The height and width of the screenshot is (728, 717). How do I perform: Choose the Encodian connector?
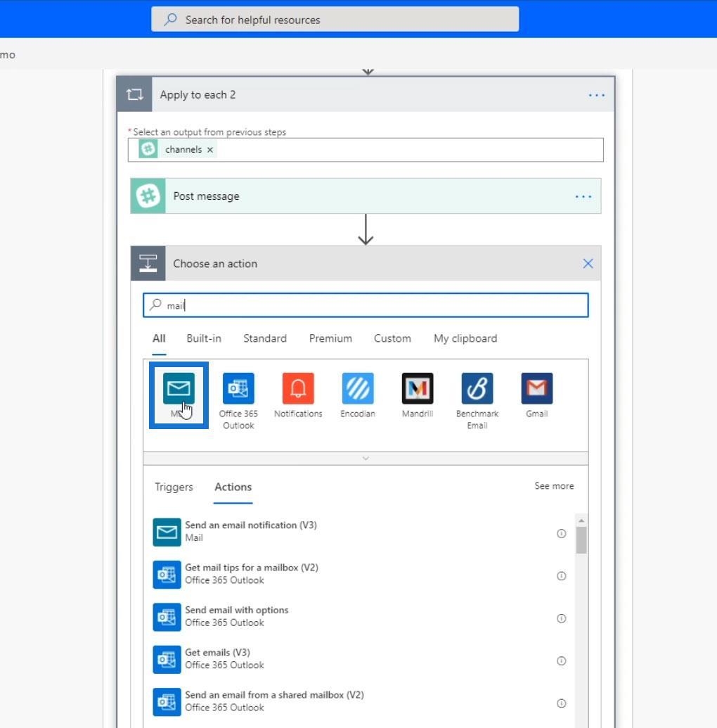pyautogui.click(x=358, y=388)
